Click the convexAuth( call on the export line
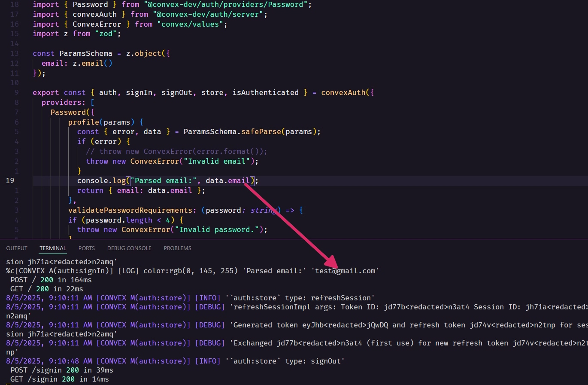The height and width of the screenshot is (385, 588). tap(346, 93)
